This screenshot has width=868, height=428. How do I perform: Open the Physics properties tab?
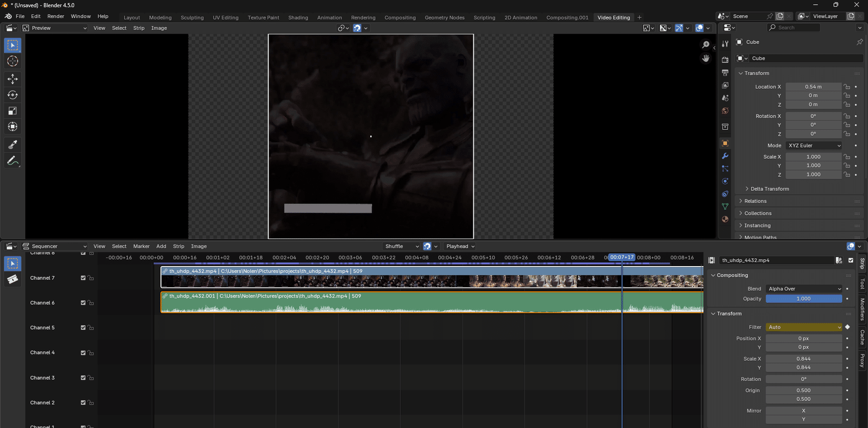click(725, 181)
